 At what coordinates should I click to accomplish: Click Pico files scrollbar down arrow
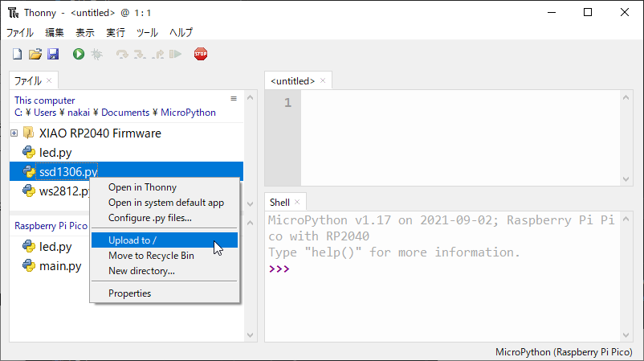(x=250, y=335)
